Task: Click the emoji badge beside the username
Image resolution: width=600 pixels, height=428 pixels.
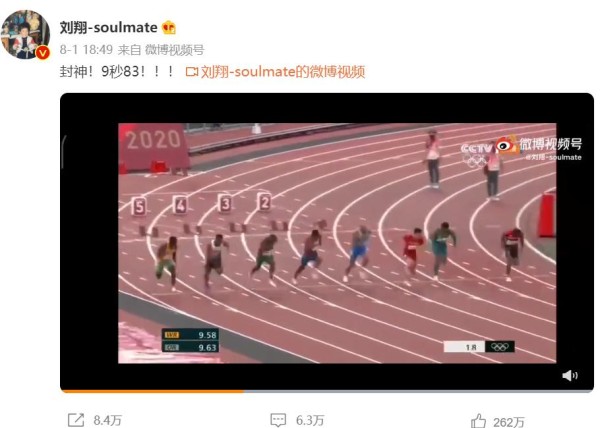Action: [x=169, y=28]
